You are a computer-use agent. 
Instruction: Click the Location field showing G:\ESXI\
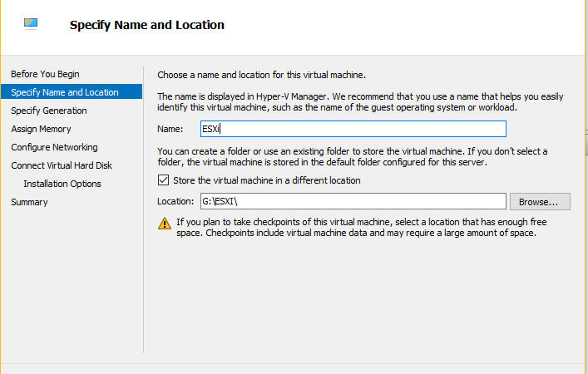click(353, 202)
